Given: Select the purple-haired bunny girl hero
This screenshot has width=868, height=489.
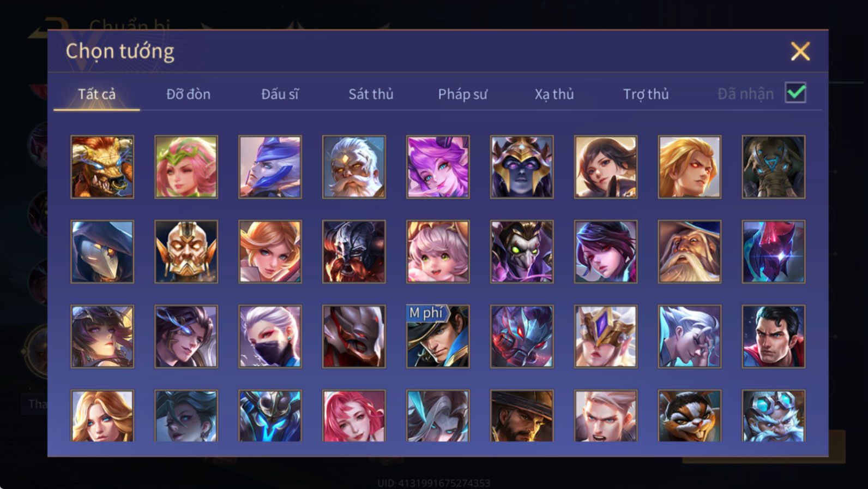Looking at the screenshot, I should pos(438,167).
